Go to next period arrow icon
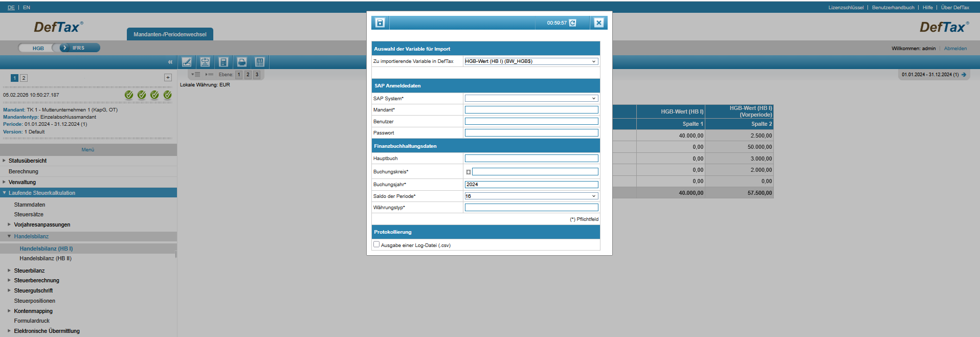This screenshot has width=980, height=337. [x=964, y=75]
